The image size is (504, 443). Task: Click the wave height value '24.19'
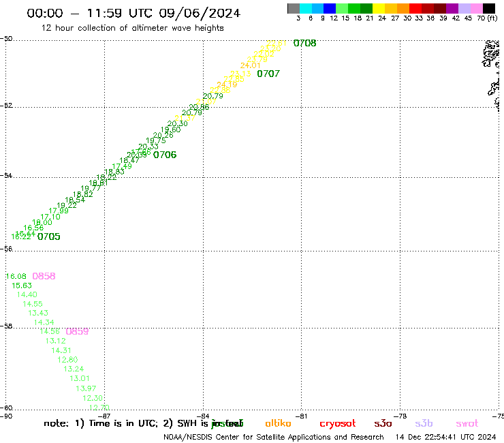(x=227, y=85)
